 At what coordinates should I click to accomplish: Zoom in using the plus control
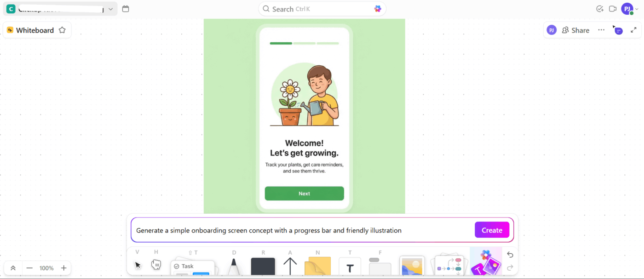pos(64,268)
